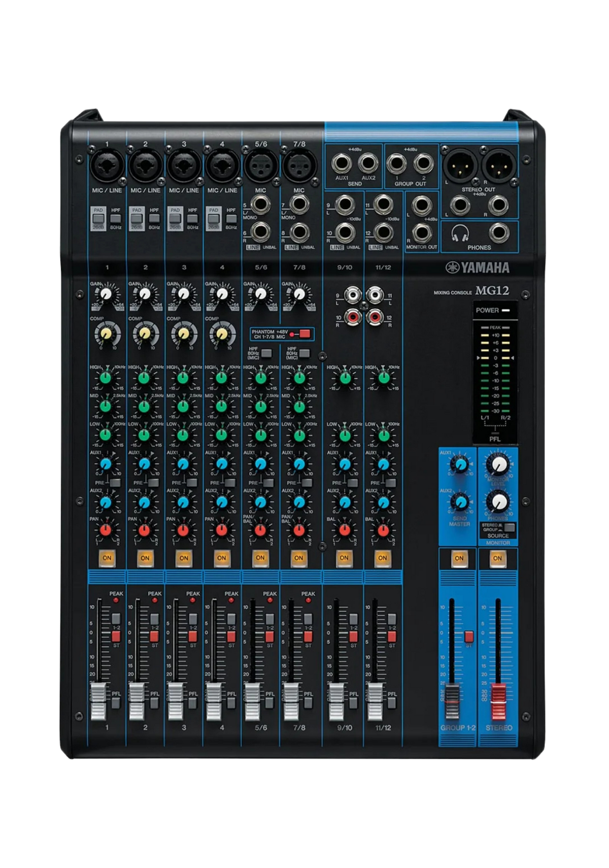Click the AUX1 SEND MASTER knob
The image size is (609, 868).
[460, 464]
